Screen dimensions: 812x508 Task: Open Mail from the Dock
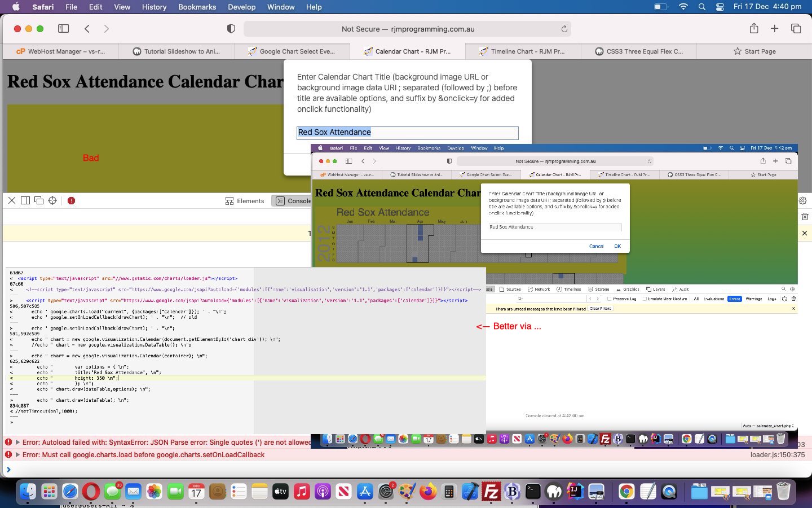(133, 492)
